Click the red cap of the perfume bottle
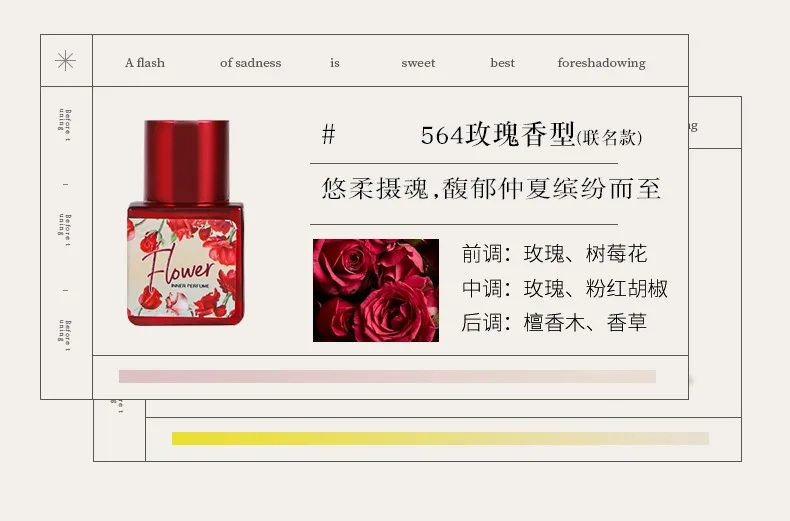 point(186,161)
